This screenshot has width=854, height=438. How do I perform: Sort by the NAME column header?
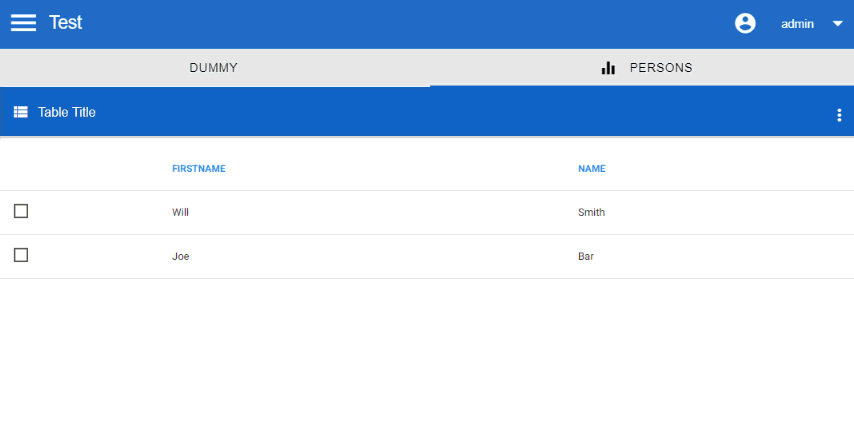pos(591,169)
